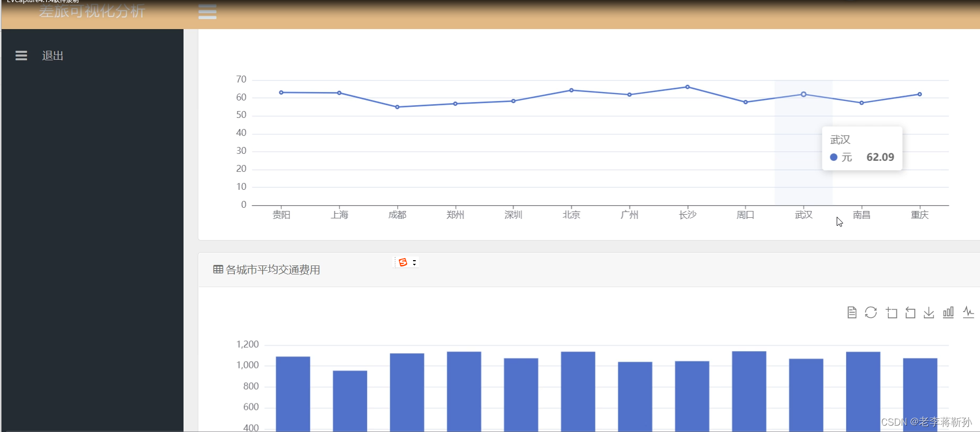980x432 pixels.
Task: Click the 周口 x-axis label
Action: 746,215
